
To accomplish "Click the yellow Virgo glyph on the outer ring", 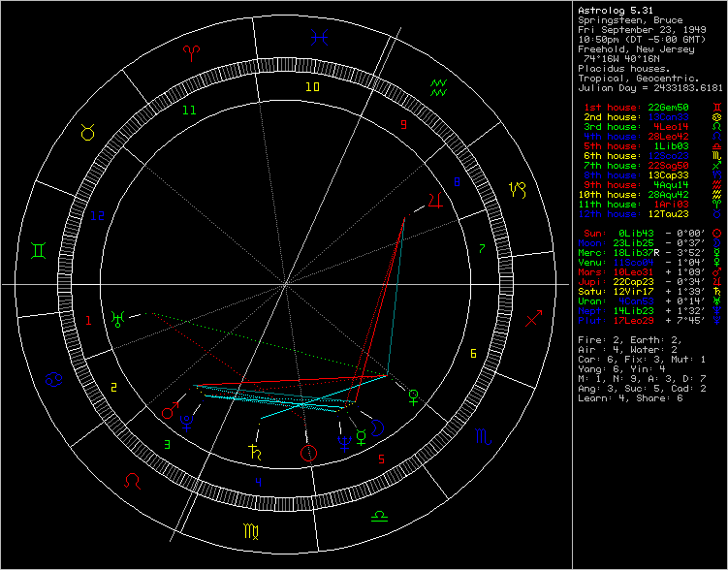I will click(x=252, y=531).
